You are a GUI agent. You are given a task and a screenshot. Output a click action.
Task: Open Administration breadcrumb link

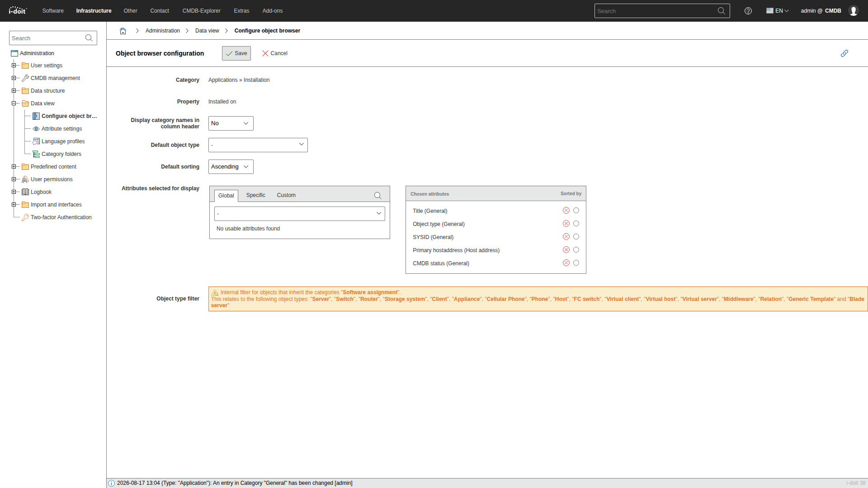point(163,31)
